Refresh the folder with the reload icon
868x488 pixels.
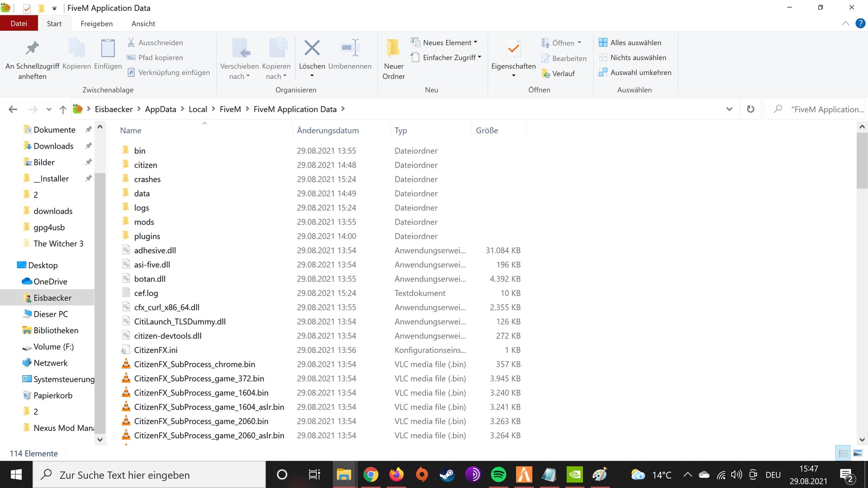[x=750, y=109]
